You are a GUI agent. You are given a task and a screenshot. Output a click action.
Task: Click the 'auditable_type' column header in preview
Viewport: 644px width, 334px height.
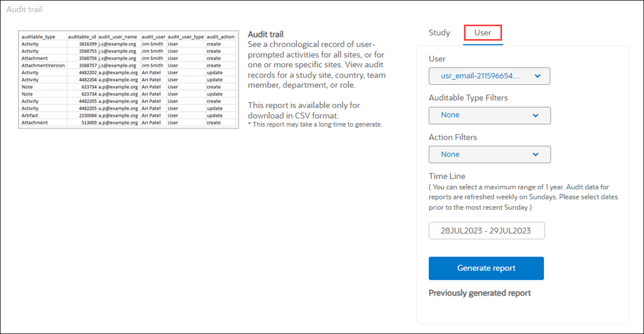[38, 36]
